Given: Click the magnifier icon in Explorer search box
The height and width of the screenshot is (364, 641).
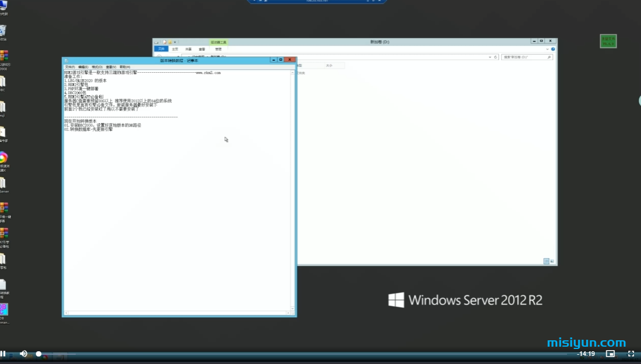Looking at the screenshot, I should pyautogui.click(x=549, y=57).
